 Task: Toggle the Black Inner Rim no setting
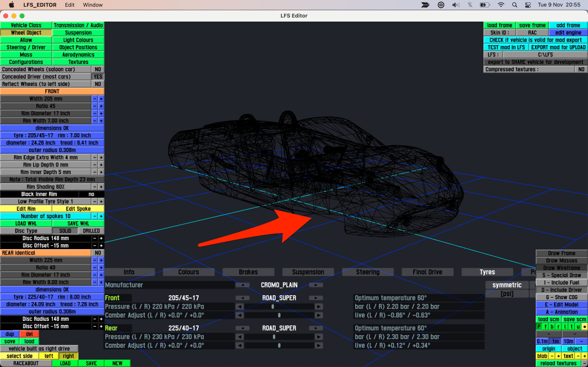[91, 194]
